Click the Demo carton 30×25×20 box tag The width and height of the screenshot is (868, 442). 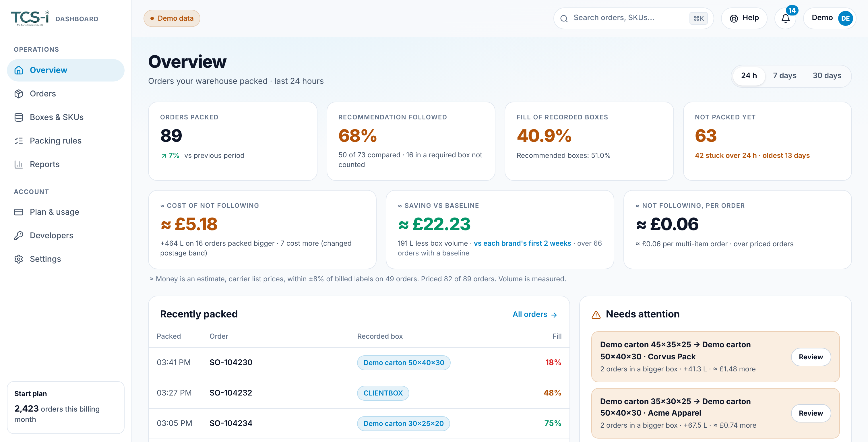pyautogui.click(x=403, y=423)
